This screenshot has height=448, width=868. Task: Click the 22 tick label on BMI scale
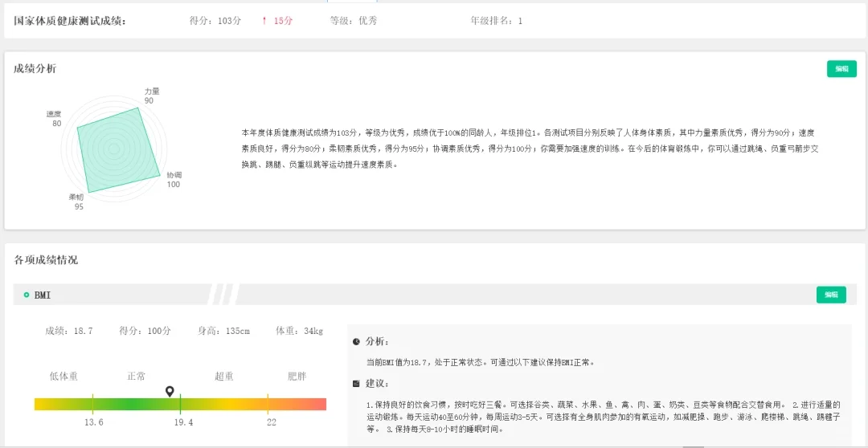(x=272, y=422)
